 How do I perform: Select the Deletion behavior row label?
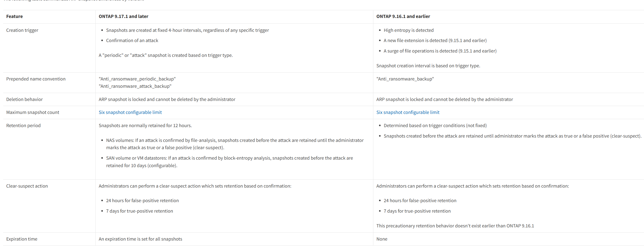coord(25,99)
